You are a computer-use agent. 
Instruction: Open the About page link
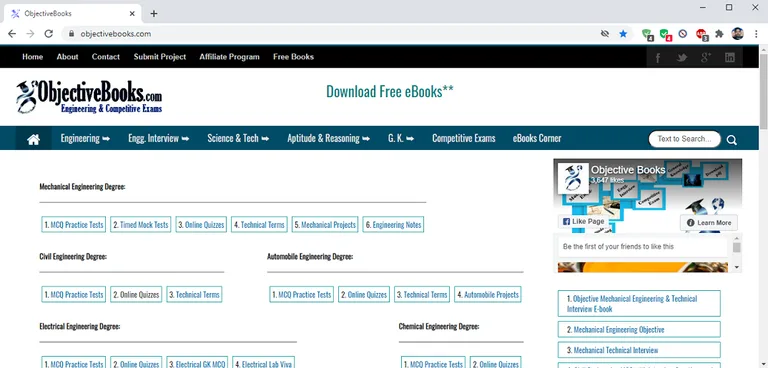[67, 57]
